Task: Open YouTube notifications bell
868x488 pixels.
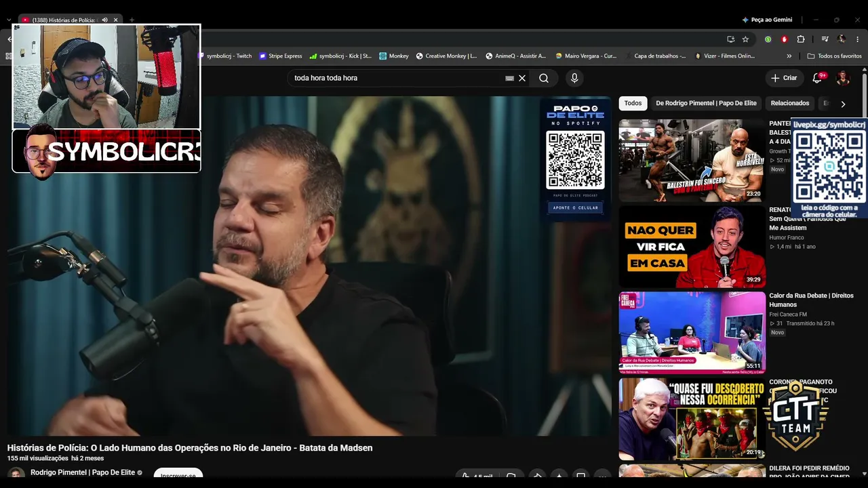Action: pyautogui.click(x=818, y=78)
